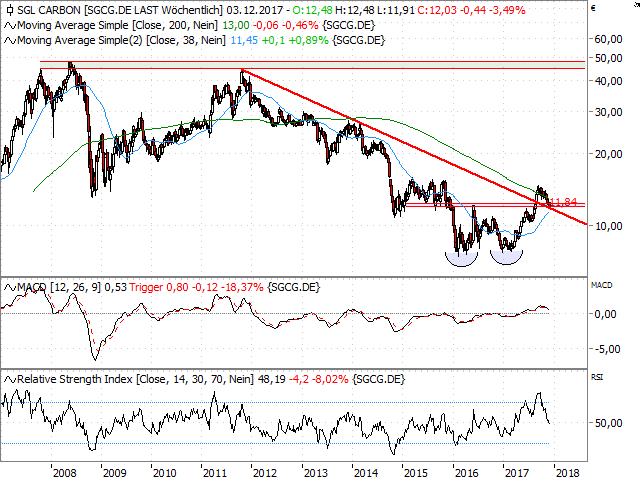
Task: Click the candlestick icon before SGL CARBON
Action: point(7,9)
